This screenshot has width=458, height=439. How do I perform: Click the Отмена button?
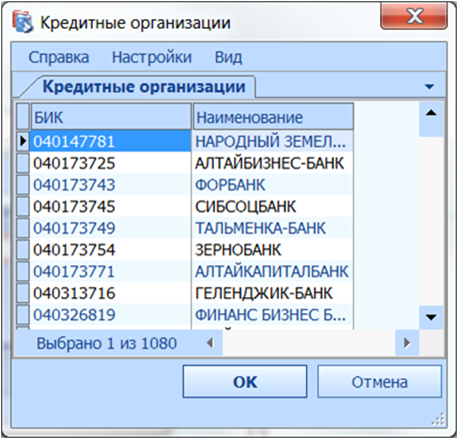click(x=379, y=382)
